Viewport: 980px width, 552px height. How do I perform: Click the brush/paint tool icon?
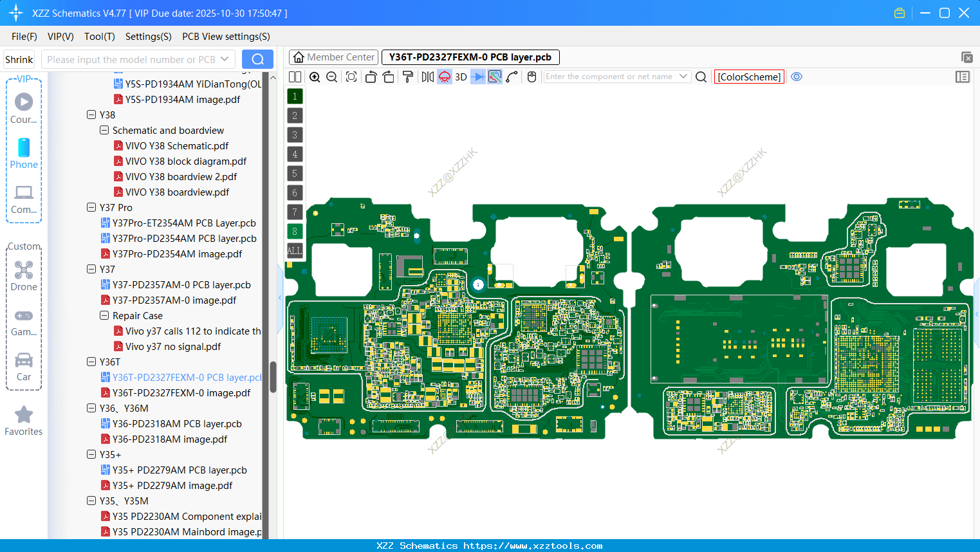[407, 77]
